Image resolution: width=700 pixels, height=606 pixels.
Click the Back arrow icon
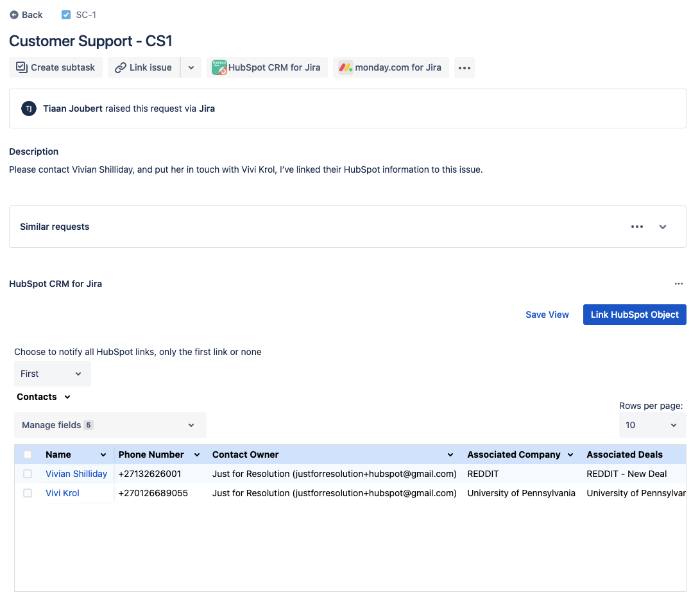[14, 15]
